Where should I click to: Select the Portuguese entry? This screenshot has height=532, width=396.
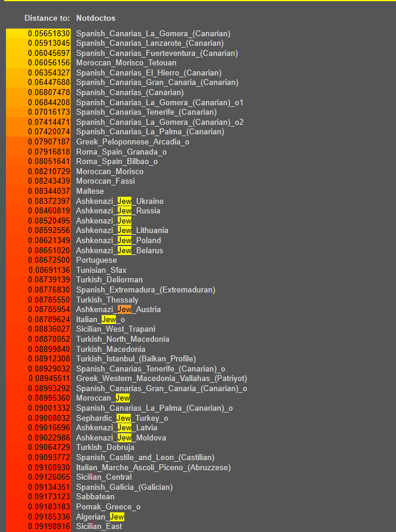coord(96,260)
